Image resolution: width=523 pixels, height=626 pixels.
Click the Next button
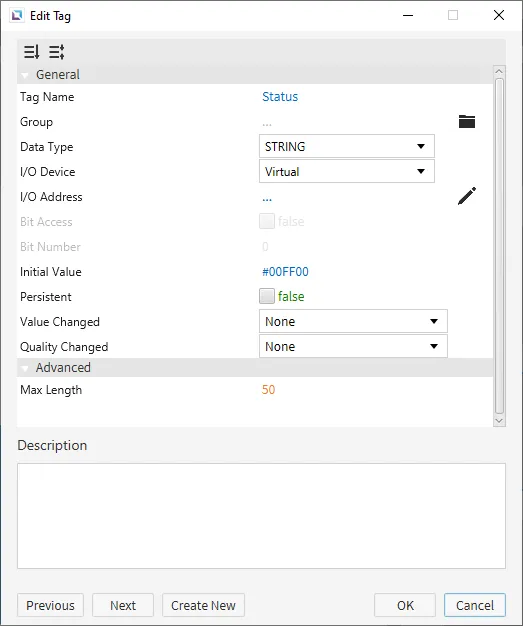point(123,605)
